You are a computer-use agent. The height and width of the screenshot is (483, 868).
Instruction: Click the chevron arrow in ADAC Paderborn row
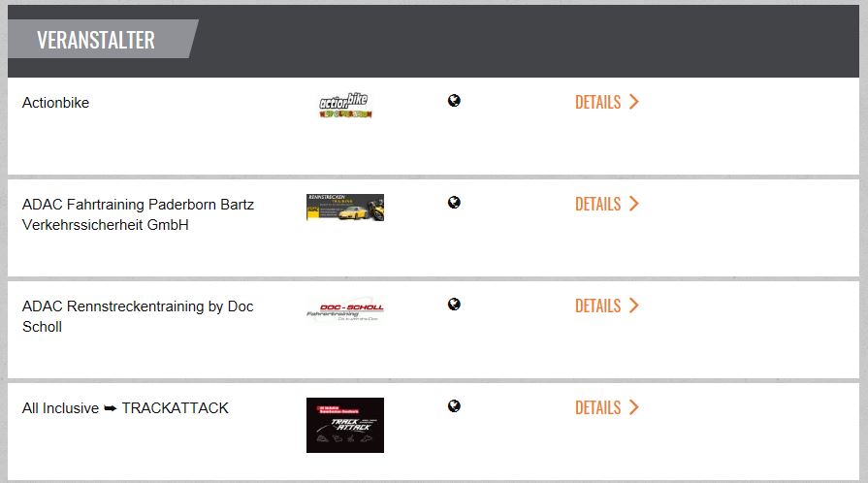point(634,204)
